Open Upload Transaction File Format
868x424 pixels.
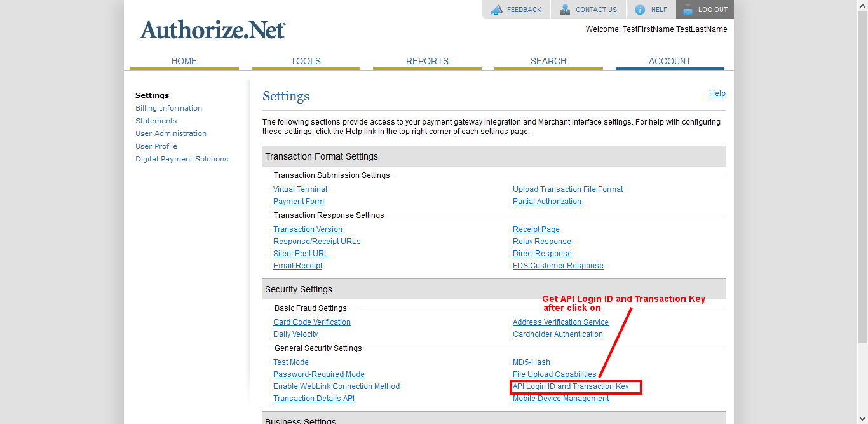[x=567, y=189]
